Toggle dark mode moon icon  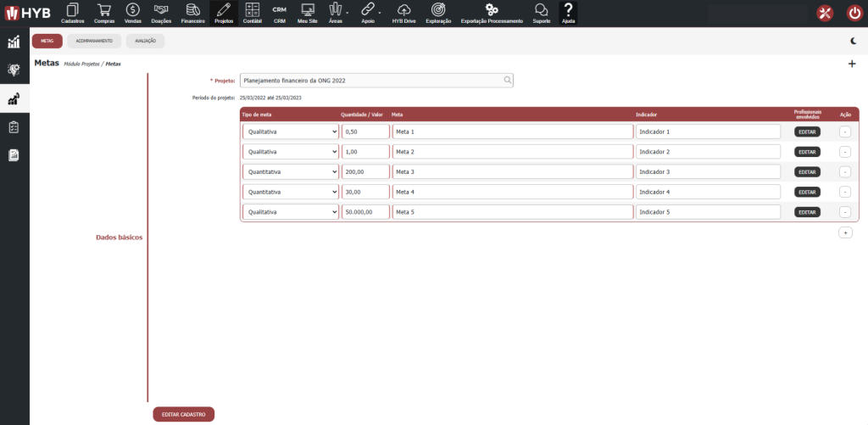[853, 41]
